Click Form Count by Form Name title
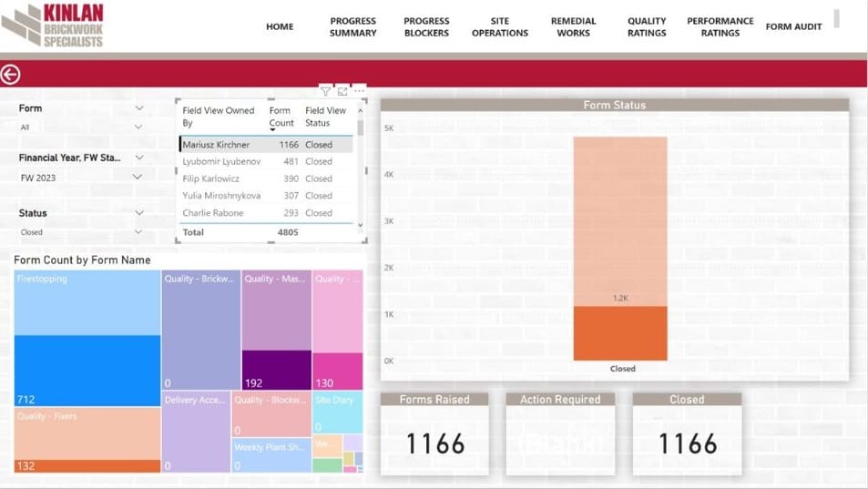 point(83,260)
